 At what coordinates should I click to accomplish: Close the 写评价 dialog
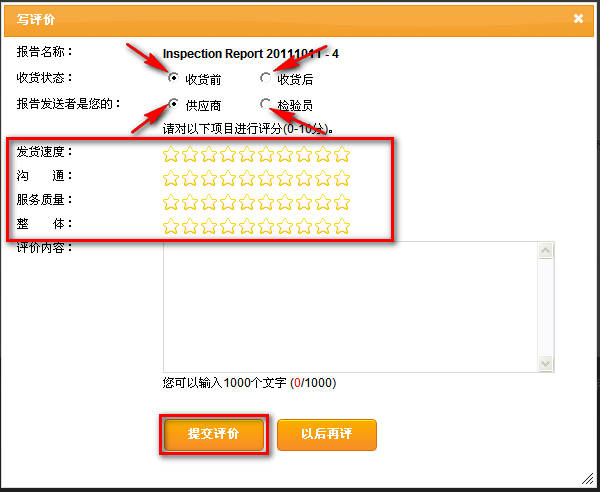click(578, 18)
